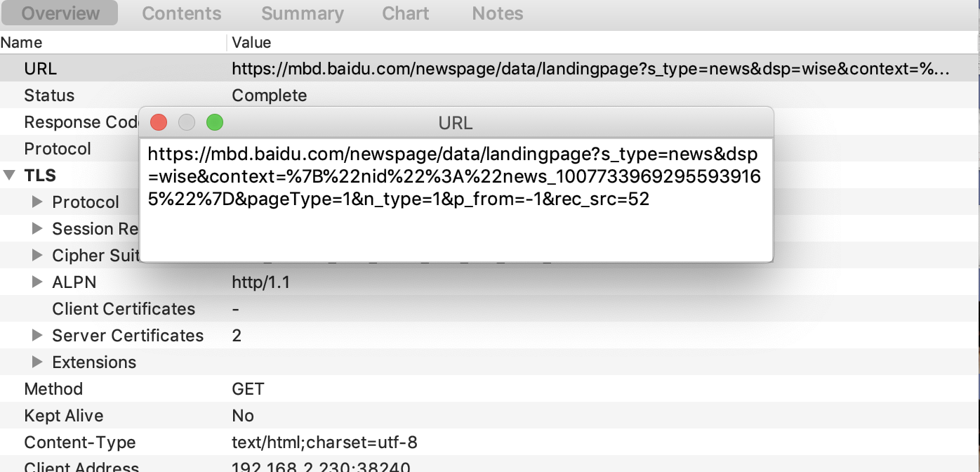The width and height of the screenshot is (980, 472).
Task: Close the URL popup window
Action: pos(159,122)
